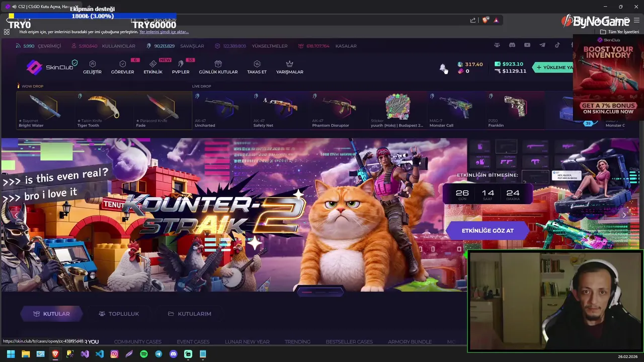Click the share page icon in address bar
Image resolution: width=644 pixels, height=362 pixels.
point(473,20)
